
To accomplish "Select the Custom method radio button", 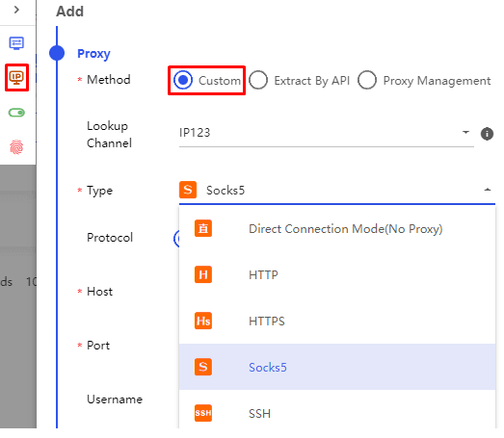I will click(183, 80).
